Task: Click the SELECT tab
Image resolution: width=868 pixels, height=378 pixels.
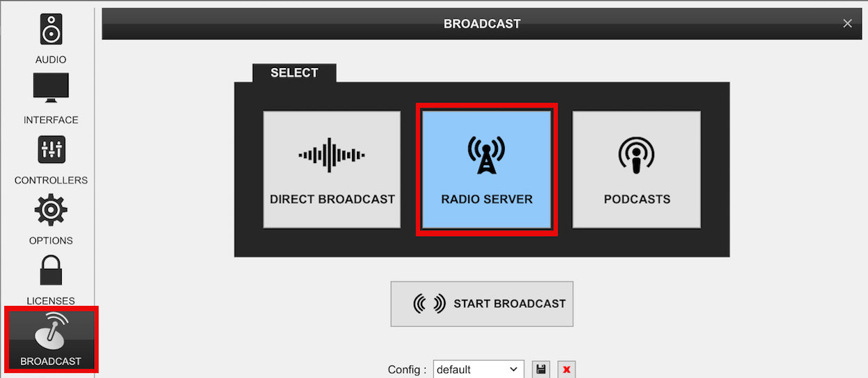Action: (x=294, y=73)
